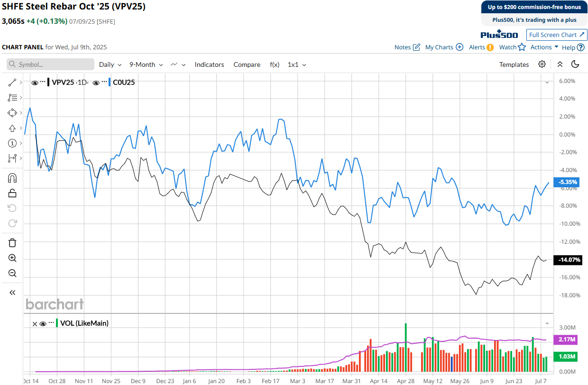
Task: Collapse the toolbar with double chevron
Action: click(560, 64)
